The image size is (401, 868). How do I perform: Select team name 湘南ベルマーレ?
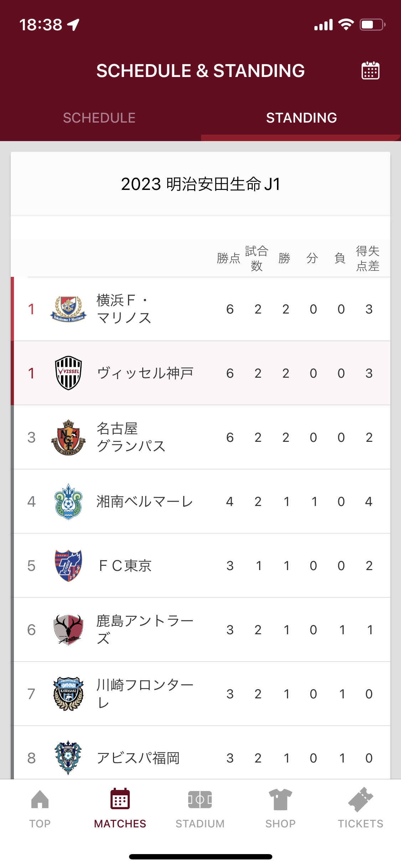coord(145,501)
